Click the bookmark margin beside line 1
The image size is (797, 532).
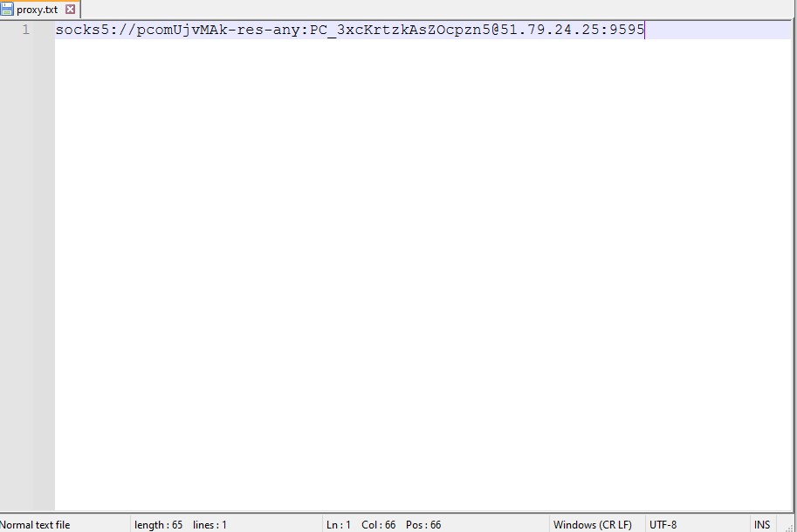click(44, 31)
